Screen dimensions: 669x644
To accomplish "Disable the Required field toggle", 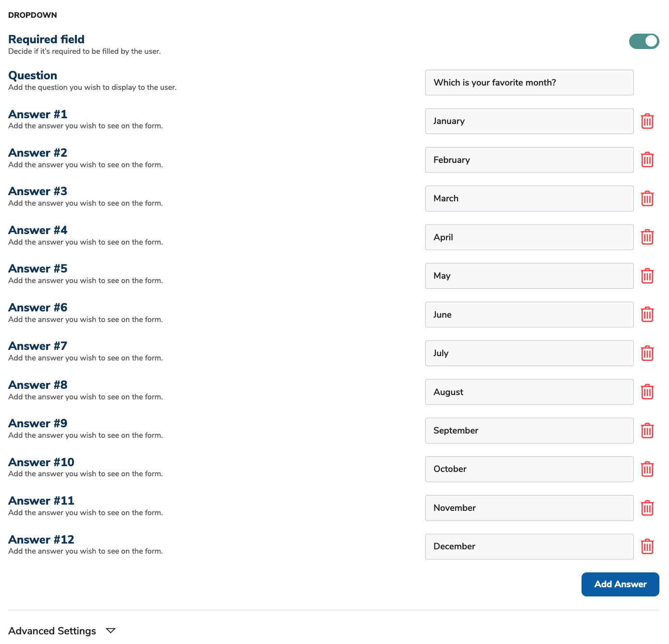I will point(644,41).
